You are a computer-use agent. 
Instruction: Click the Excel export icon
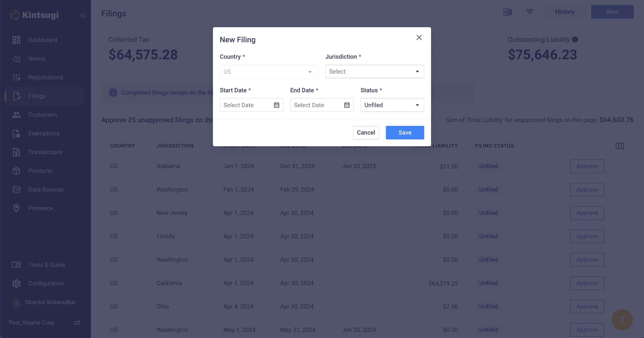(507, 12)
